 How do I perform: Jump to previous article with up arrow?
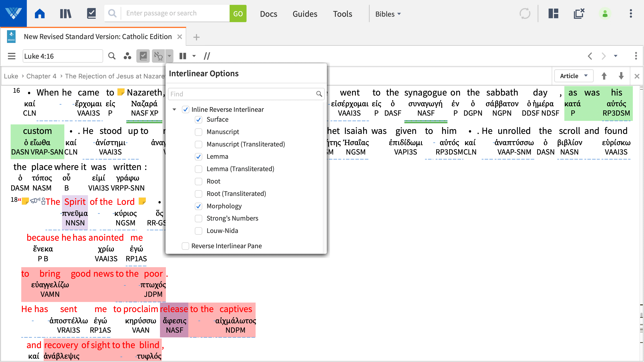coord(604,76)
